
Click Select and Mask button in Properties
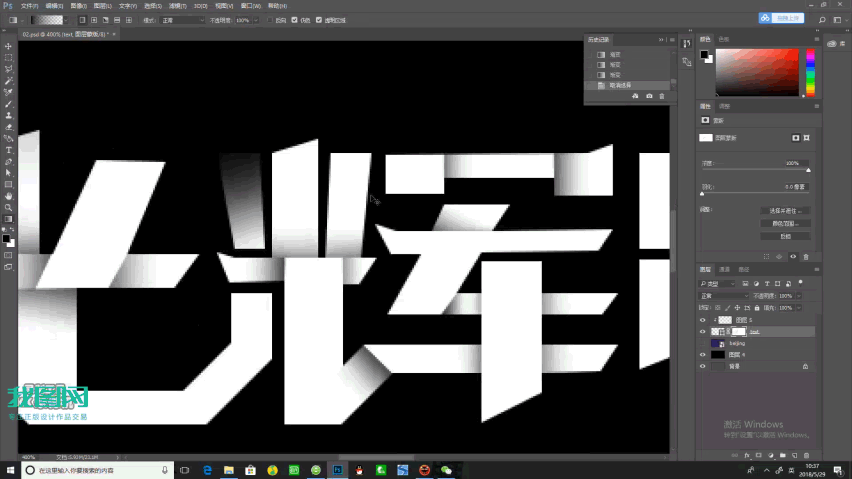[x=785, y=211]
